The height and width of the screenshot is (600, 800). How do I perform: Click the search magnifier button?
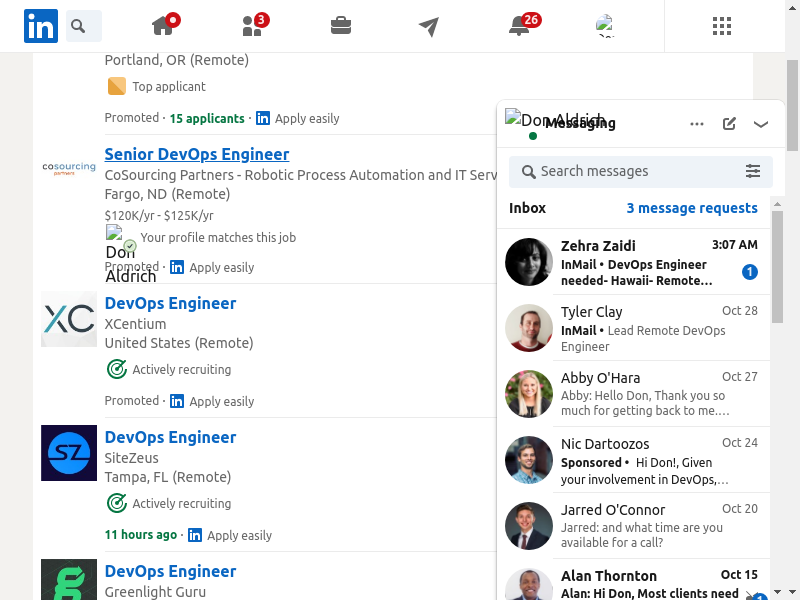point(83,26)
